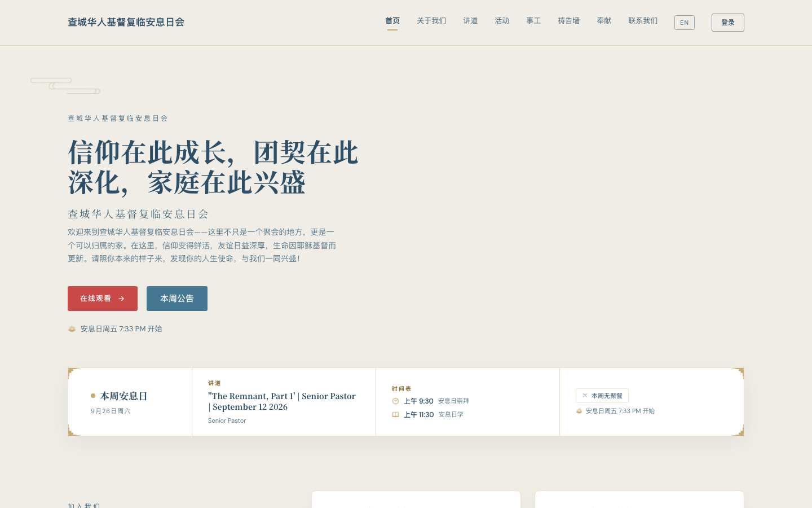Open The Remnant, Part 1 sermon link

click(282, 401)
